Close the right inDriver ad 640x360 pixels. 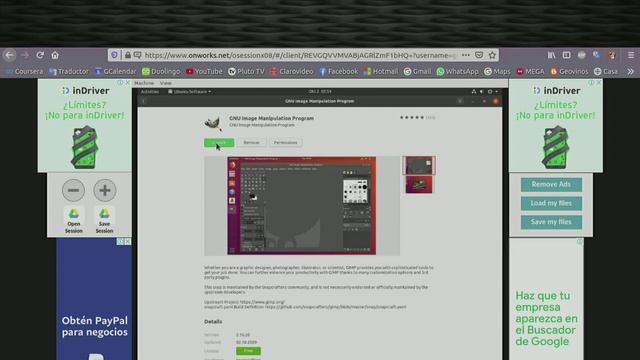pos(599,82)
